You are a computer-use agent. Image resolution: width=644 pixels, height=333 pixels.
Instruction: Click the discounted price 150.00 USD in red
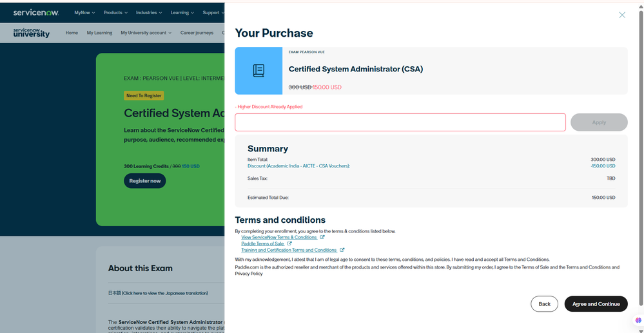coord(327,87)
